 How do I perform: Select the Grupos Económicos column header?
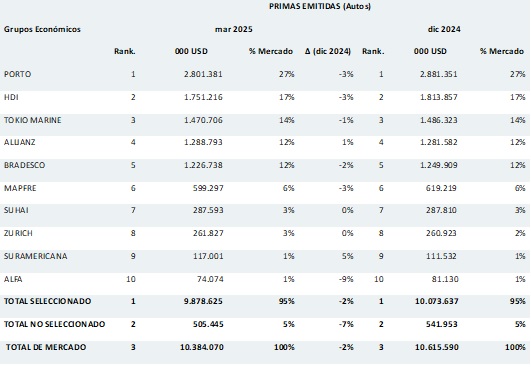[x=42, y=29]
